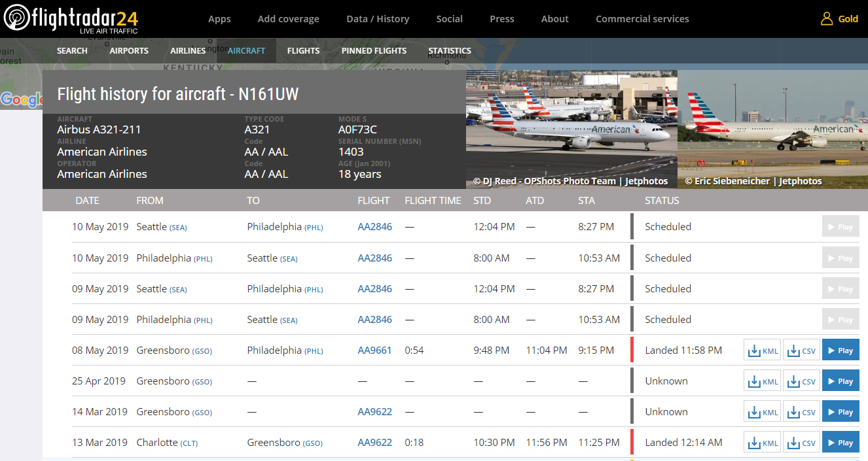
Task: View DJ Reed aircraft photo
Action: (x=571, y=129)
